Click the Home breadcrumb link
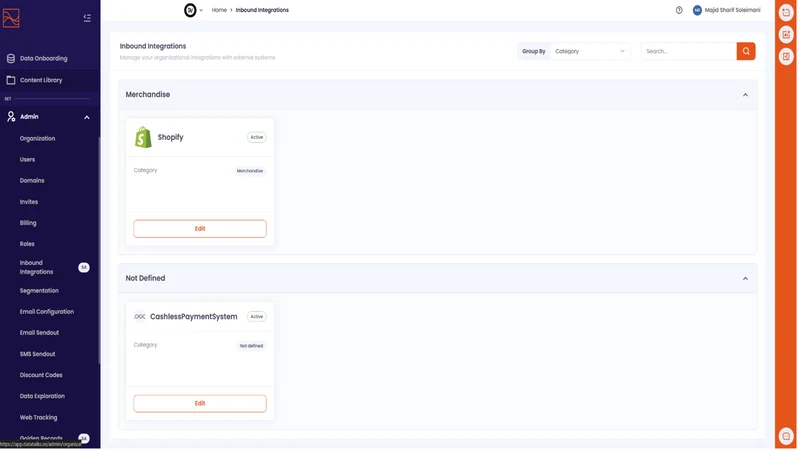Screen dimensions: 800x450 pos(219,10)
